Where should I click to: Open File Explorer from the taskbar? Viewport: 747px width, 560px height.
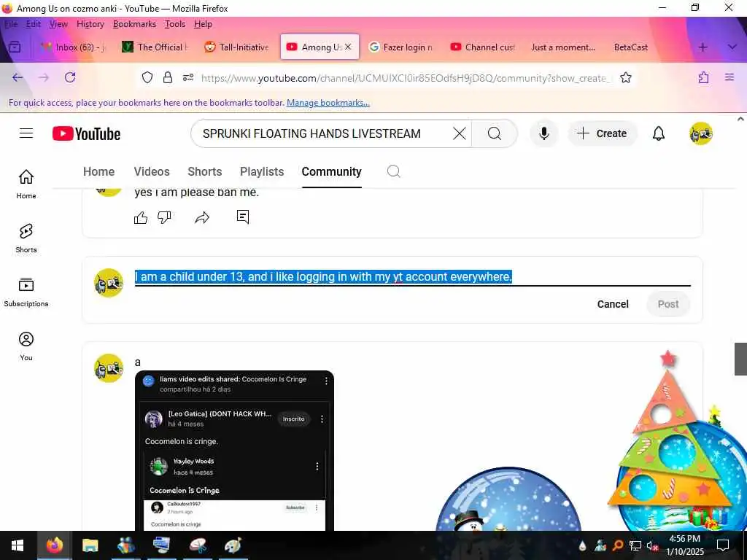90,545
